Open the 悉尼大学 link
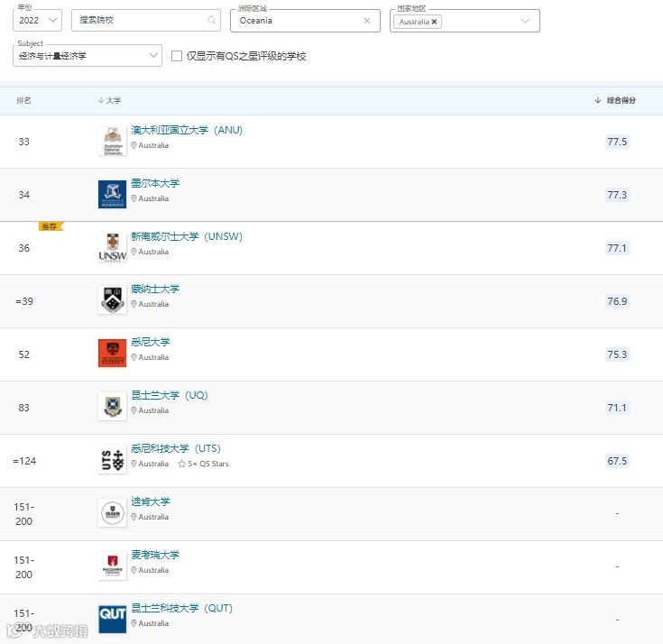 click(151, 342)
